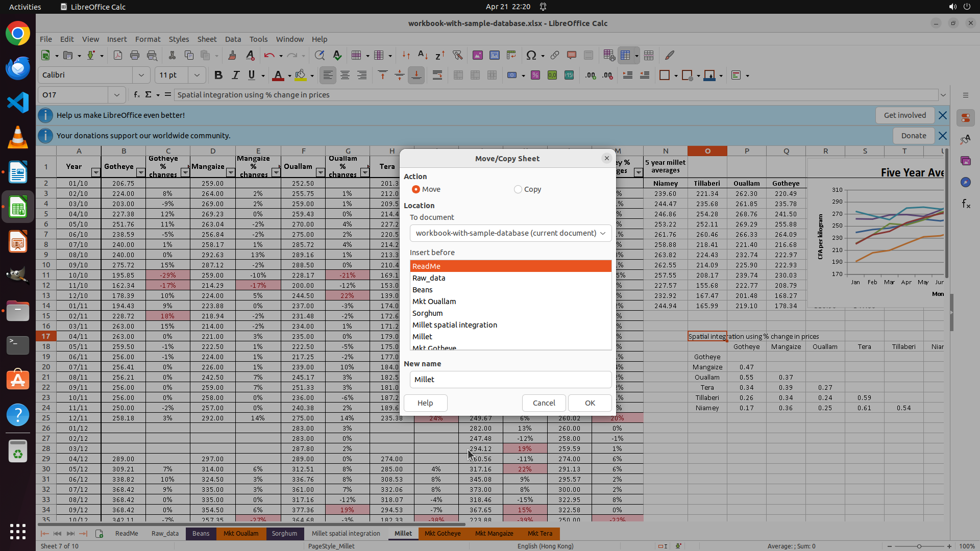Expand the To document dropdown
Image resolution: width=980 pixels, height=551 pixels.
603,233
